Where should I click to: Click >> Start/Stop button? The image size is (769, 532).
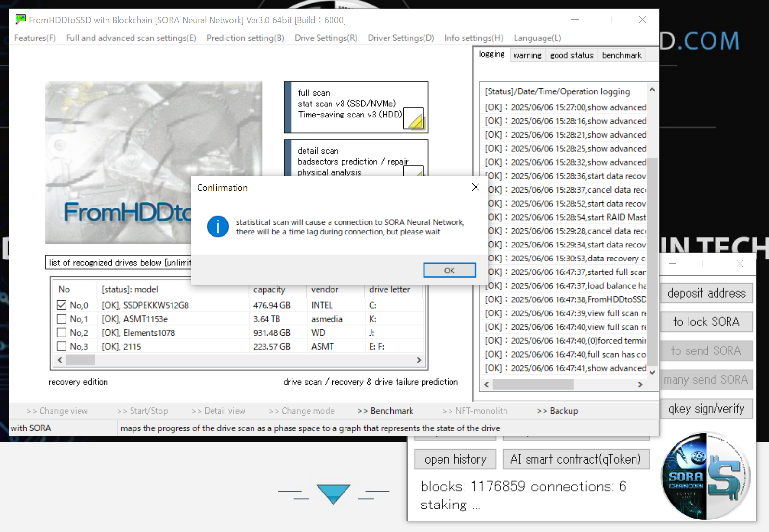click(x=142, y=411)
